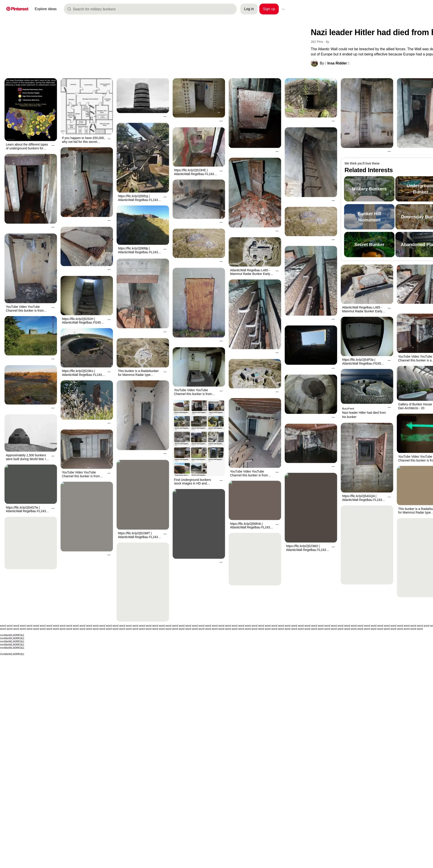Viewport: 433px width, 868px height.
Task: Open the US map bunker zones pin image
Action: (x=31, y=110)
